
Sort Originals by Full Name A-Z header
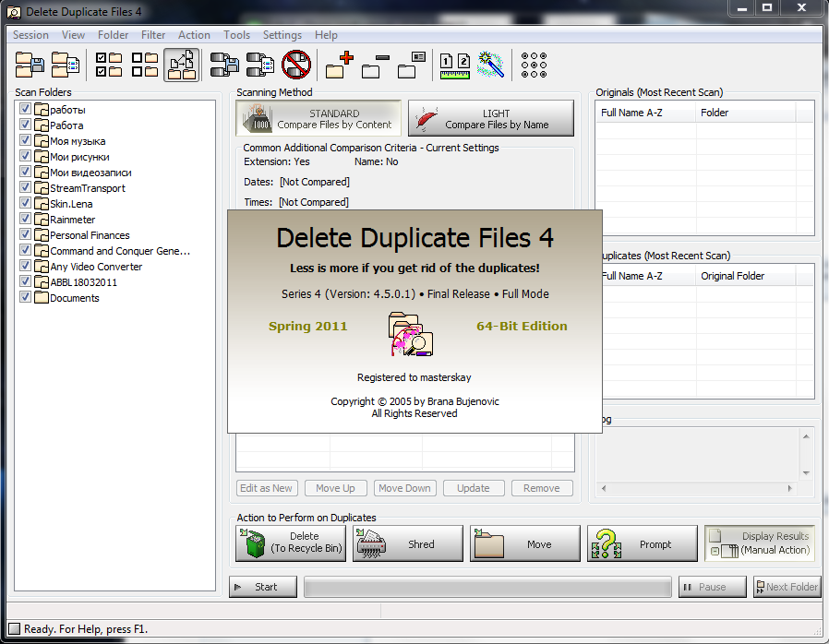(645, 113)
